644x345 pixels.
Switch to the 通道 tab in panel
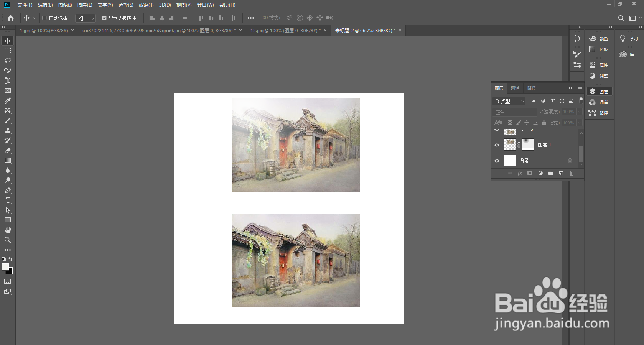tap(515, 88)
